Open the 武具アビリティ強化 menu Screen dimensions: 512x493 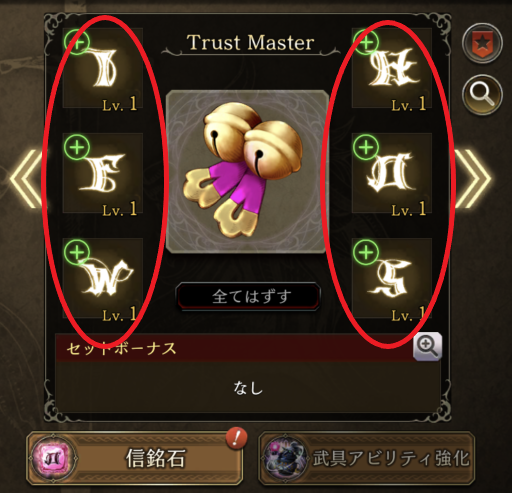pos(367,458)
